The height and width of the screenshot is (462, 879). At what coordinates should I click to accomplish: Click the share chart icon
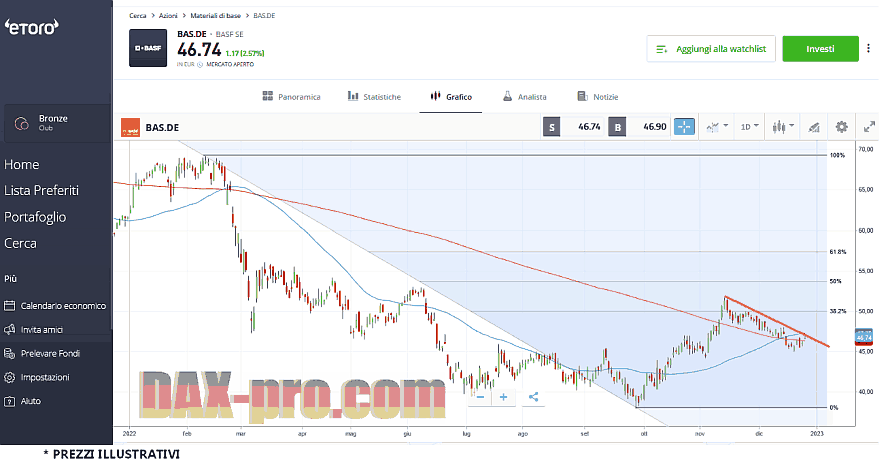click(533, 397)
